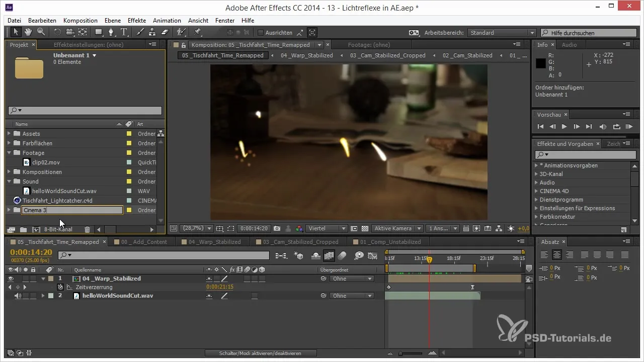644x362 pixels.
Task: Select the Type text tool
Action: click(124, 32)
